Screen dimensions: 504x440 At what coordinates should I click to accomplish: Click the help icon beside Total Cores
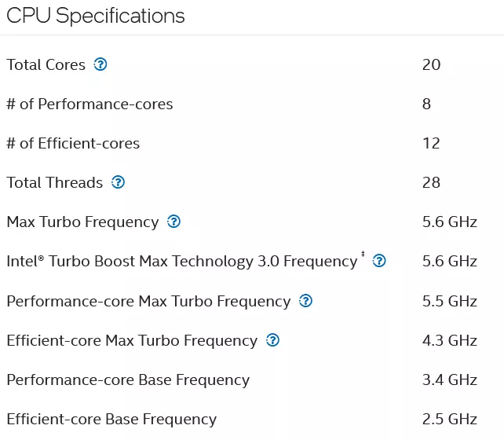100,64
